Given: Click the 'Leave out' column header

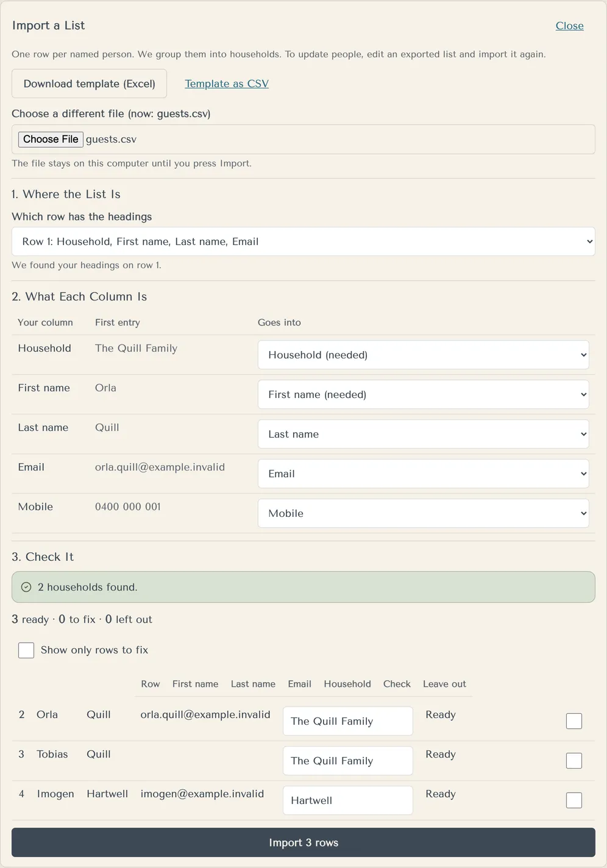Looking at the screenshot, I should [x=444, y=684].
